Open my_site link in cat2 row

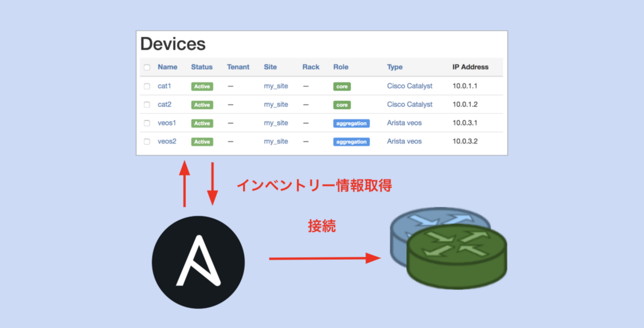tap(276, 104)
